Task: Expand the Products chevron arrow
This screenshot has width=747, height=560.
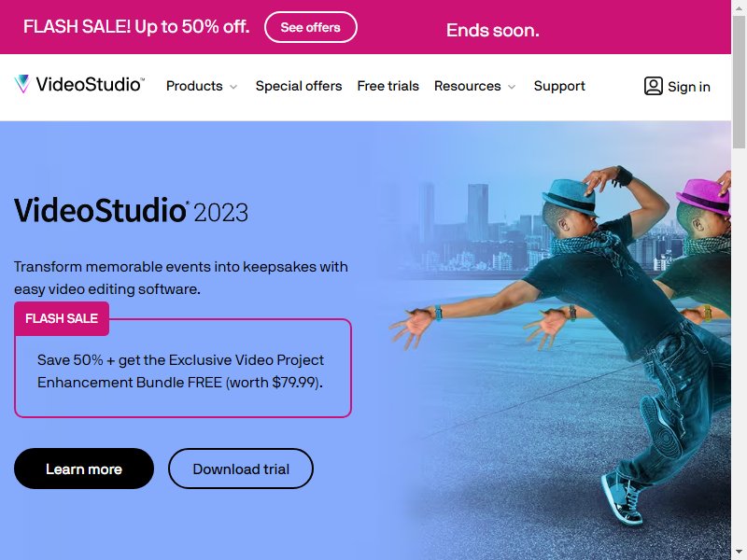Action: click(233, 87)
